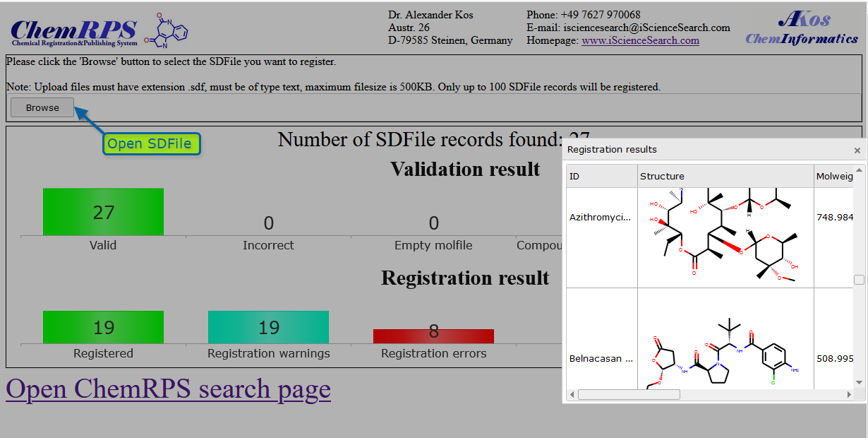Click the Registration result heading
Screen dimensions: 868x438
465,278
